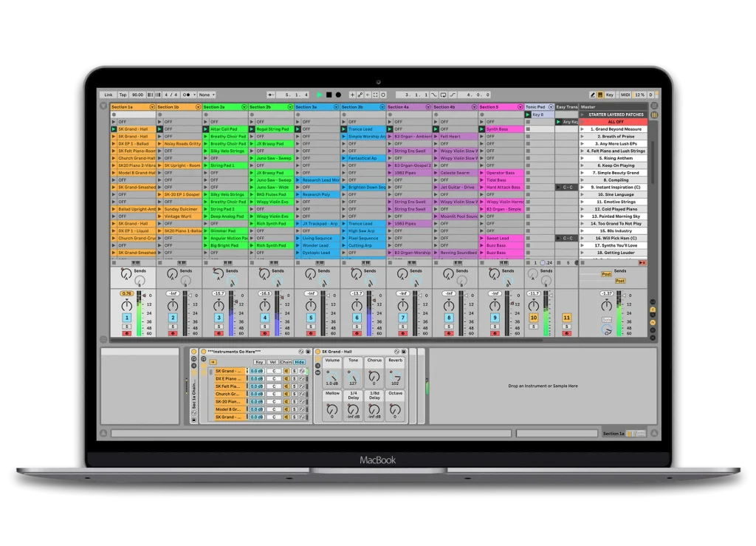
Task: Click the Tap tempo button
Action: point(123,95)
